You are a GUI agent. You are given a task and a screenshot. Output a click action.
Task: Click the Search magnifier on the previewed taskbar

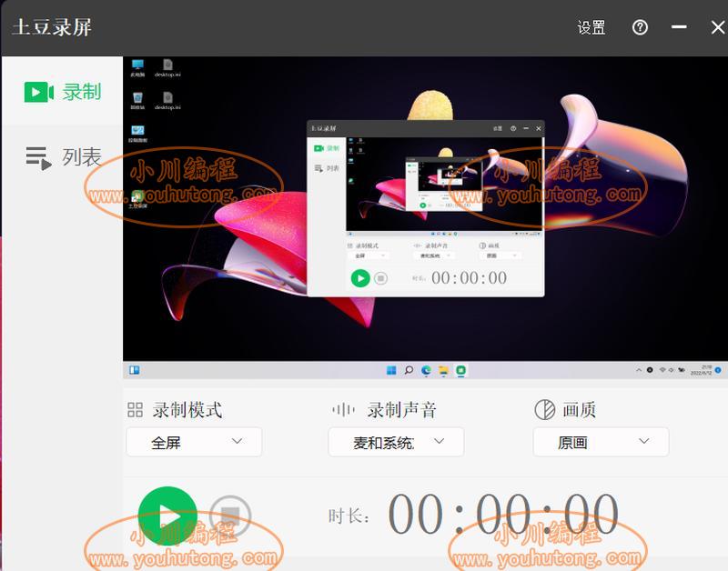(x=409, y=370)
